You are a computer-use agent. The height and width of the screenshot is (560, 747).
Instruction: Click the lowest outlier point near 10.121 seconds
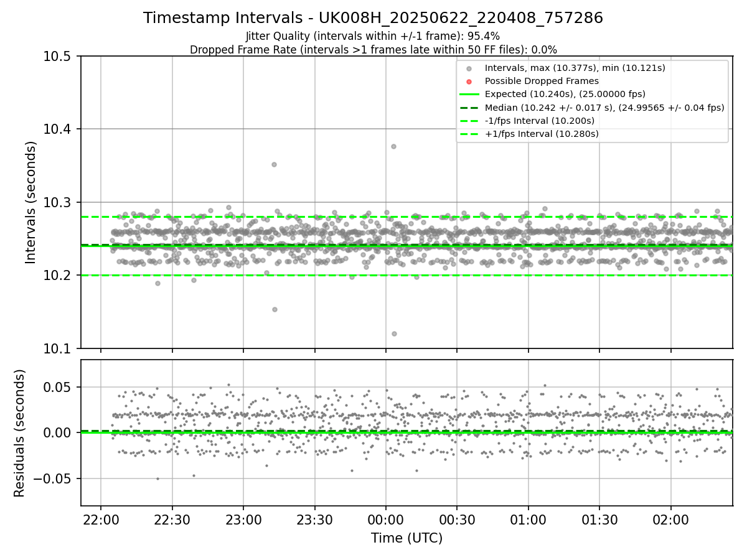[394, 334]
